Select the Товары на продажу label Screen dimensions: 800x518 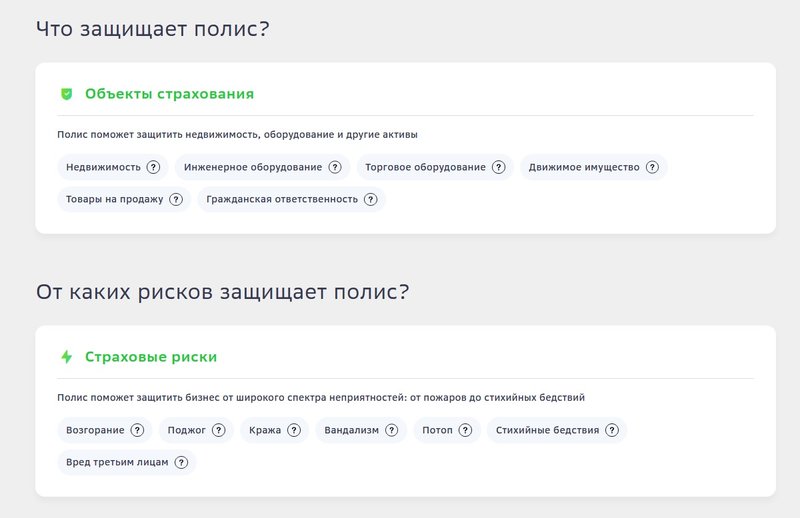coord(114,199)
